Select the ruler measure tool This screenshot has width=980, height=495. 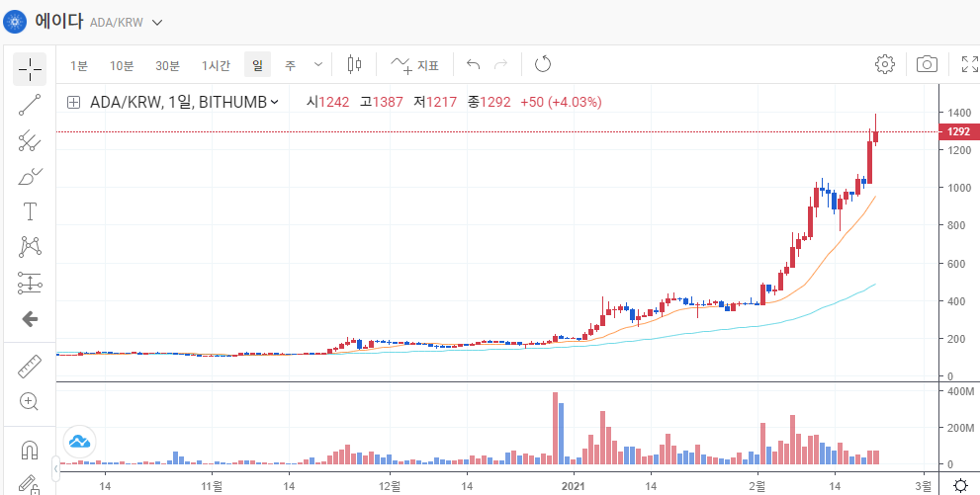(30, 367)
